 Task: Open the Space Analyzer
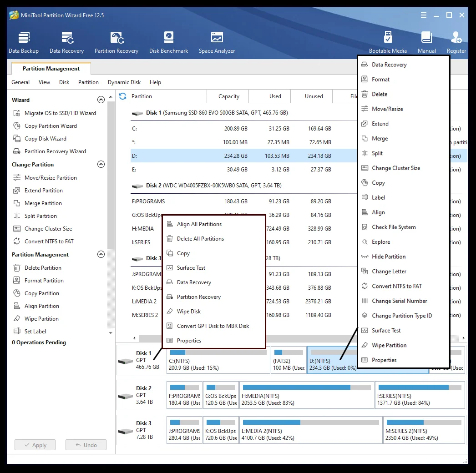pyautogui.click(x=217, y=42)
